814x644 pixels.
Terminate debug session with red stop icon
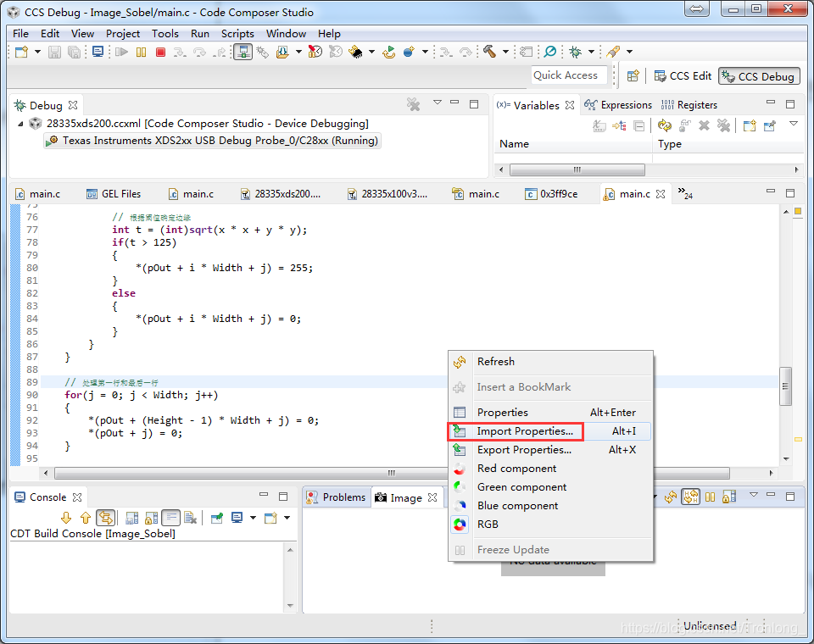tap(160, 52)
